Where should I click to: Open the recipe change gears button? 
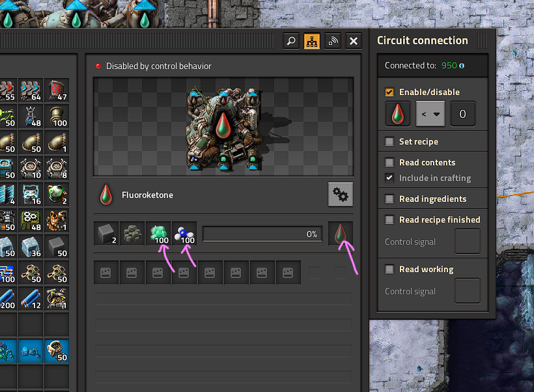[341, 195]
